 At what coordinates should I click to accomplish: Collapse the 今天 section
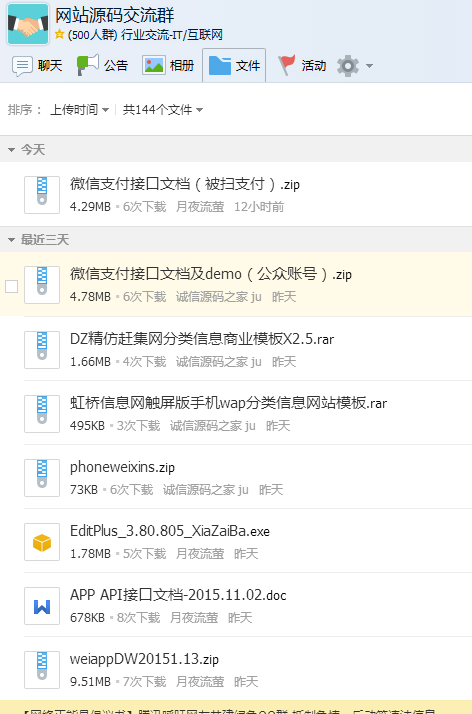[11, 150]
